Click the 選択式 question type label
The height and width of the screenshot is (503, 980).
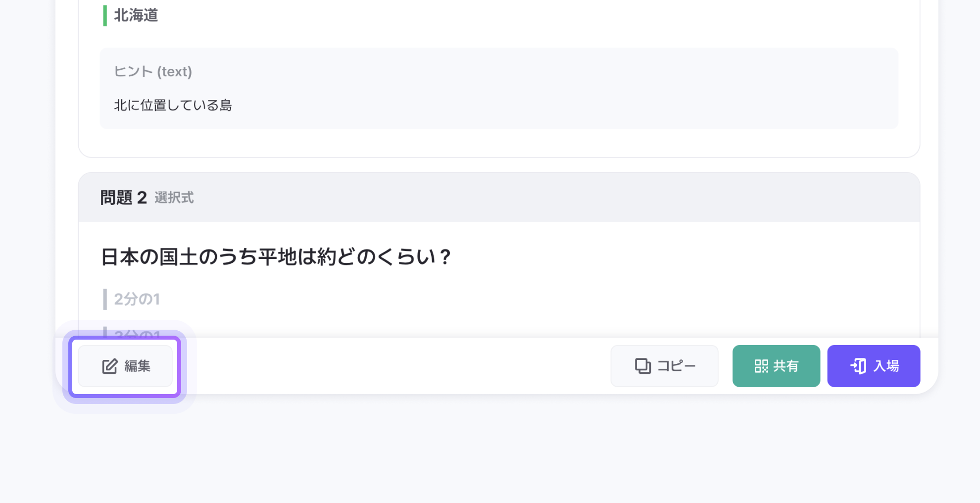[x=174, y=198]
